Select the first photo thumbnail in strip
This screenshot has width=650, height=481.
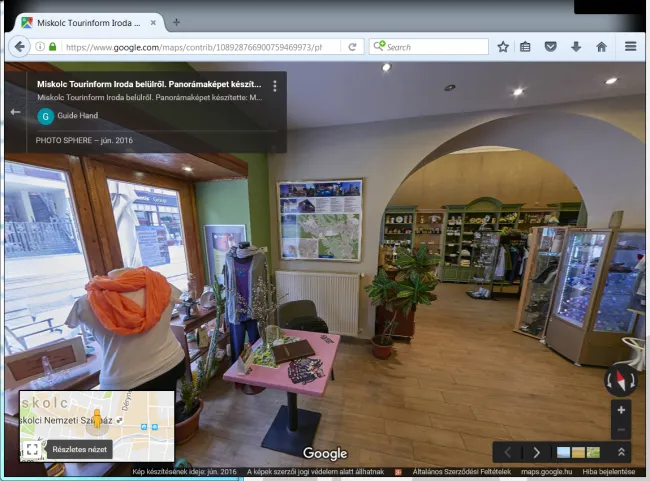563,452
